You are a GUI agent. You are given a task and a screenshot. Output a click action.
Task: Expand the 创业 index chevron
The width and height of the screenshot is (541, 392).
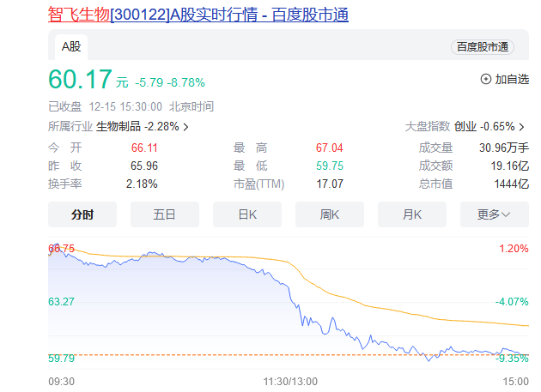tap(522, 127)
